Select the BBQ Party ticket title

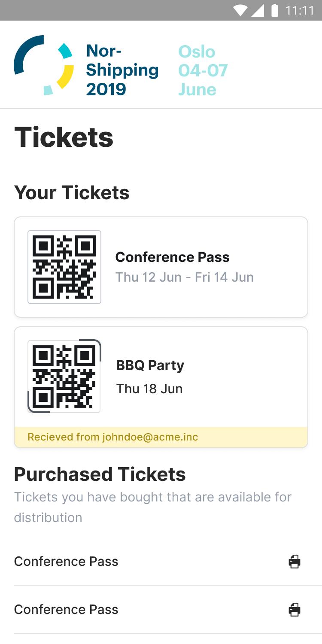pyautogui.click(x=150, y=365)
